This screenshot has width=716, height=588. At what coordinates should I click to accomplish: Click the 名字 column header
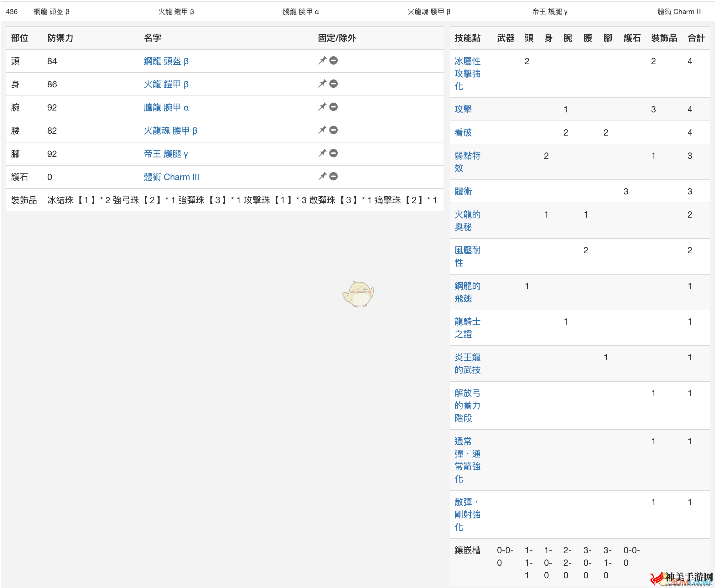click(153, 38)
